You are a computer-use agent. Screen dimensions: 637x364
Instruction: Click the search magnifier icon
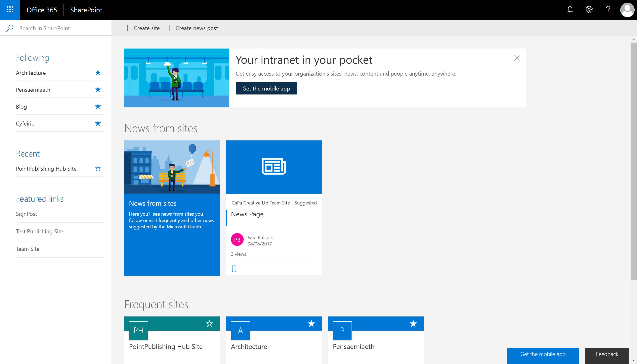(x=10, y=28)
